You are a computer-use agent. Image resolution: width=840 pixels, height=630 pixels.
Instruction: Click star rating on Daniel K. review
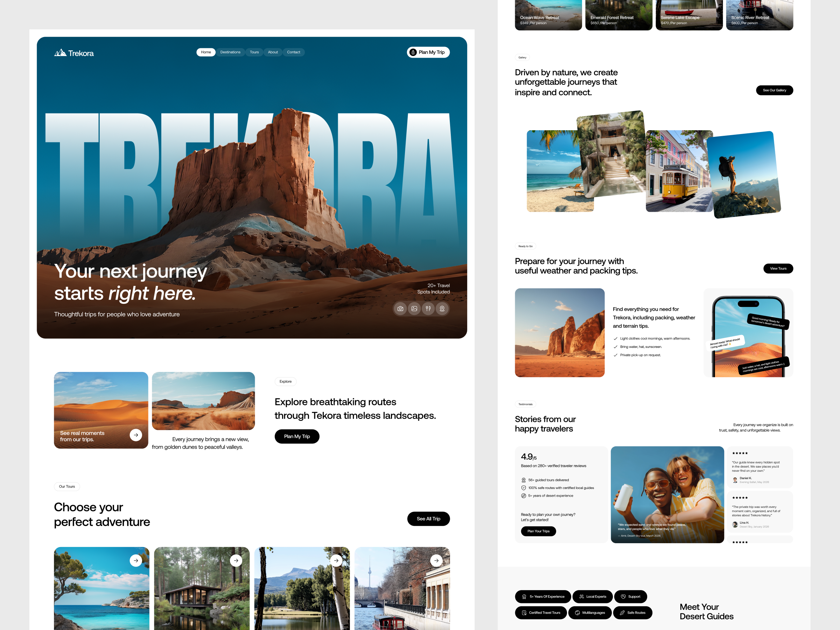[x=740, y=453]
